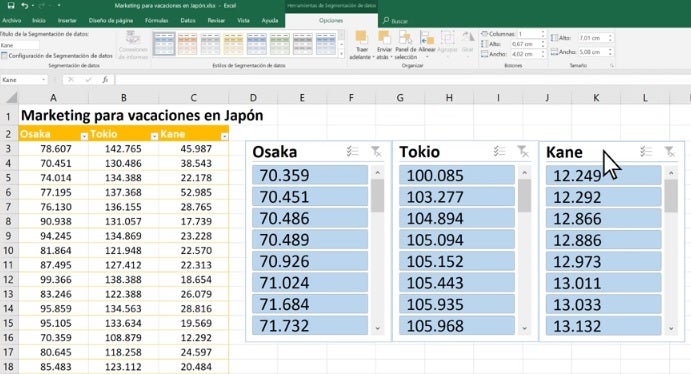Viewport: 691px width, 374px height.
Task: Open the Fórmulas ribbon tab
Action: click(x=156, y=20)
